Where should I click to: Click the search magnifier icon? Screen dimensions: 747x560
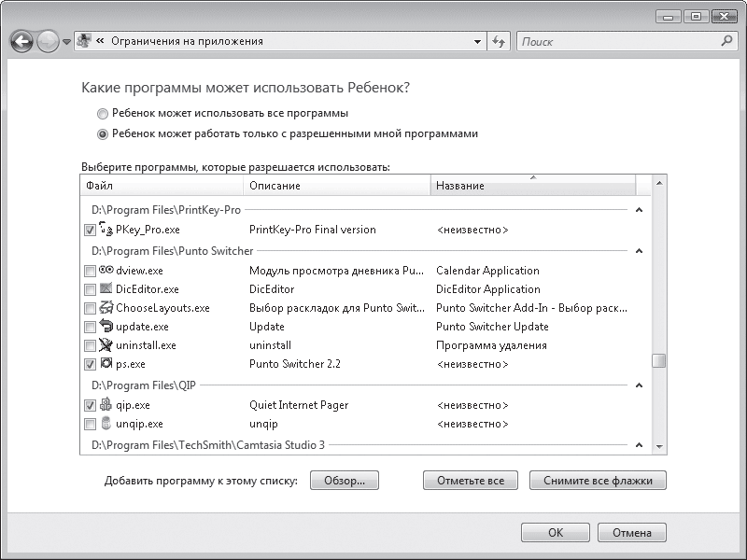point(726,41)
